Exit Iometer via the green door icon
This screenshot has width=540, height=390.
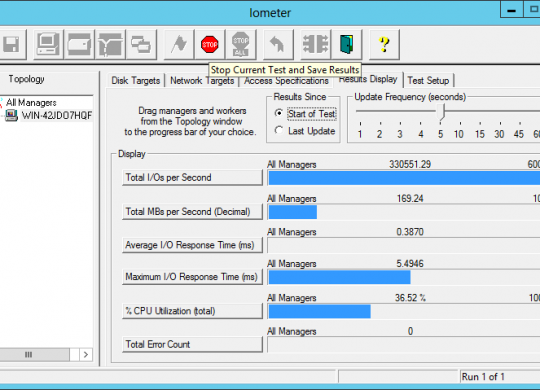(347, 44)
